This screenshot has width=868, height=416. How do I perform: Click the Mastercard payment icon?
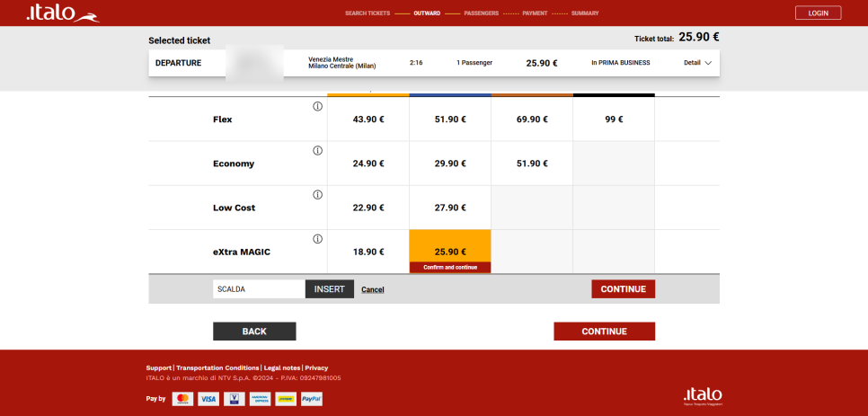(x=182, y=398)
